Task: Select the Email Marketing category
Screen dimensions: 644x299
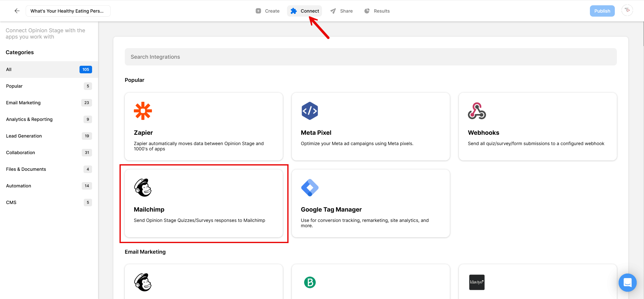Action: [23, 103]
